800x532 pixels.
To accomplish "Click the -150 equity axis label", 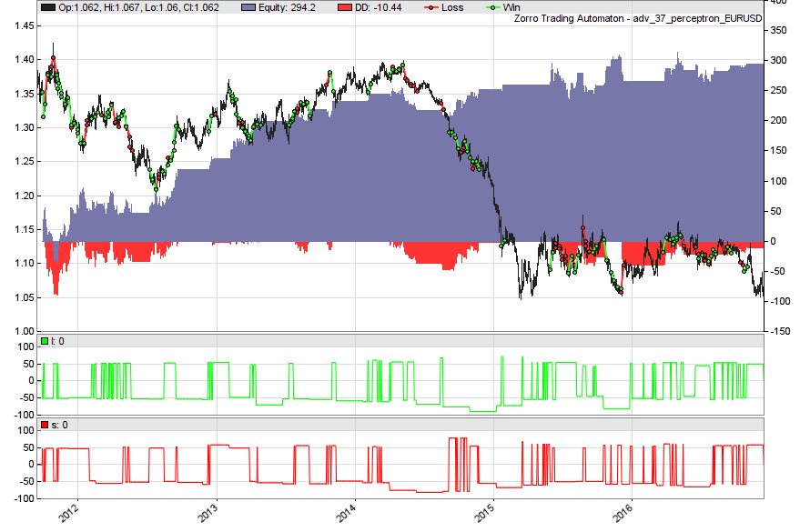I will point(780,331).
